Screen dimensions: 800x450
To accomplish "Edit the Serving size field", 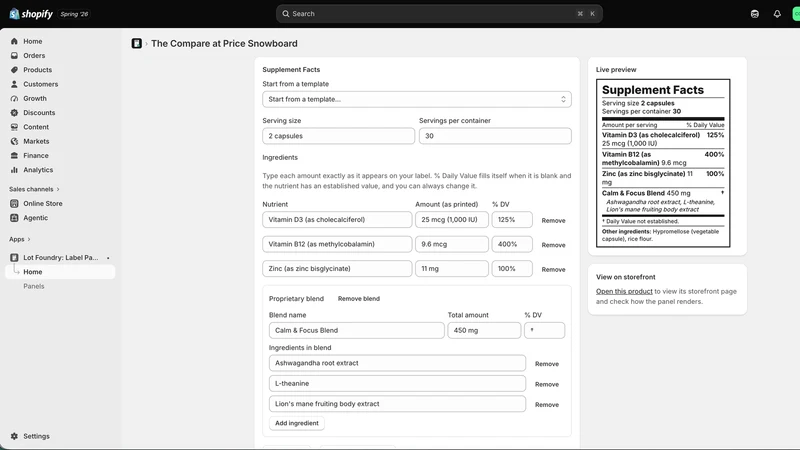I will [338, 136].
